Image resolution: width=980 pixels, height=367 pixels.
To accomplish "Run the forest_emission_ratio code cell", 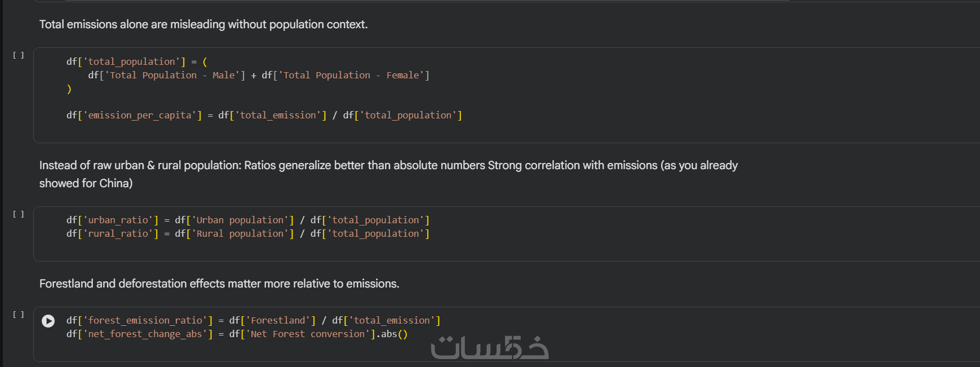I will pyautogui.click(x=48, y=321).
